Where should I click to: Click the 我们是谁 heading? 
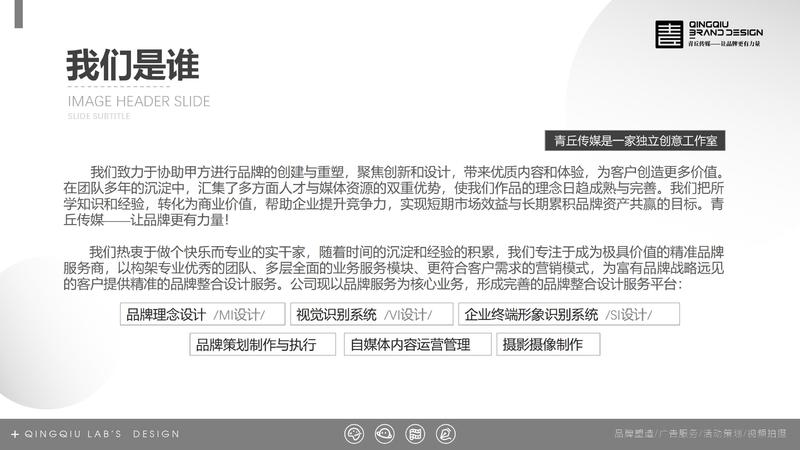click(x=132, y=65)
